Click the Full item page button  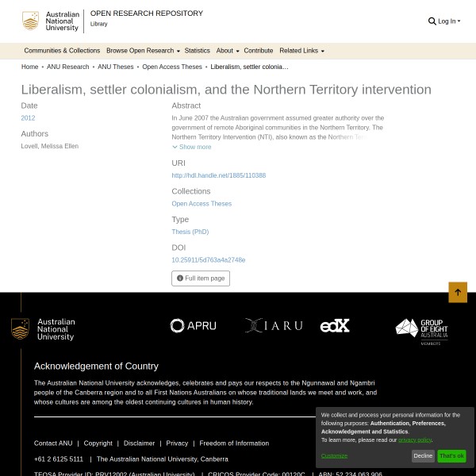click(201, 278)
